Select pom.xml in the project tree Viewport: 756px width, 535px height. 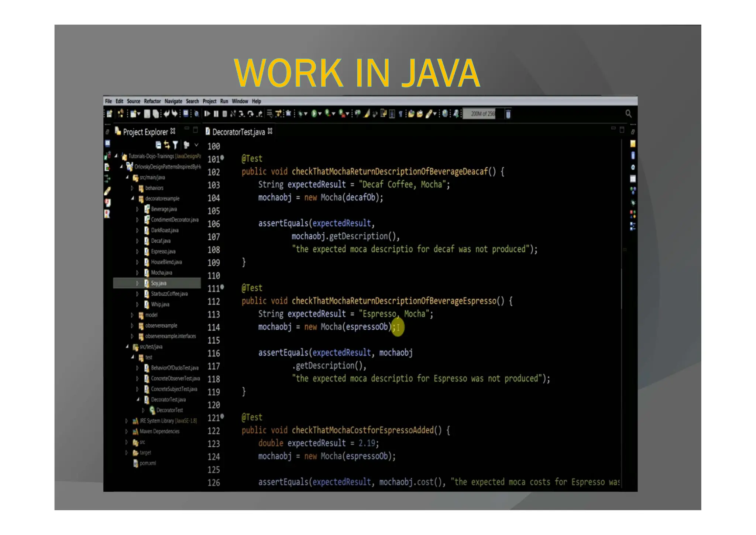point(148,463)
